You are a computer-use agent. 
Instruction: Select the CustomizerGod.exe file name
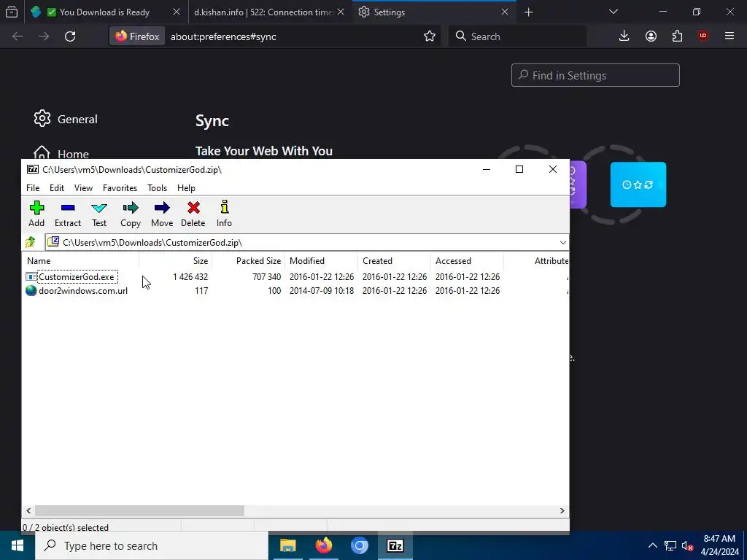click(x=77, y=276)
